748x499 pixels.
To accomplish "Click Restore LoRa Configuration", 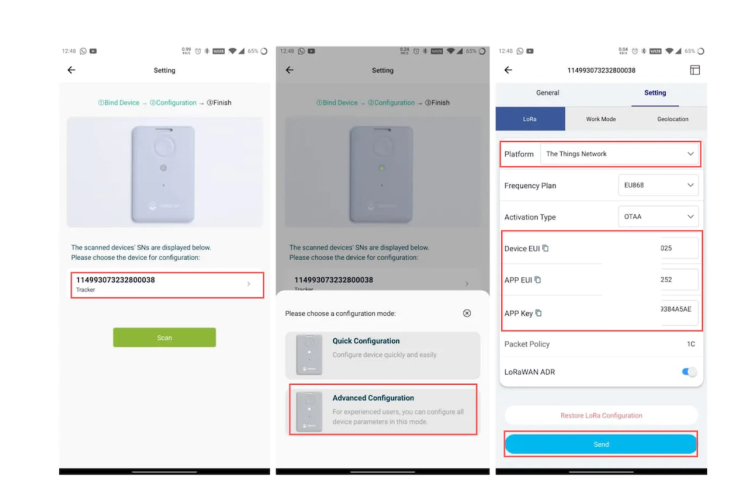I will pyautogui.click(x=601, y=415).
